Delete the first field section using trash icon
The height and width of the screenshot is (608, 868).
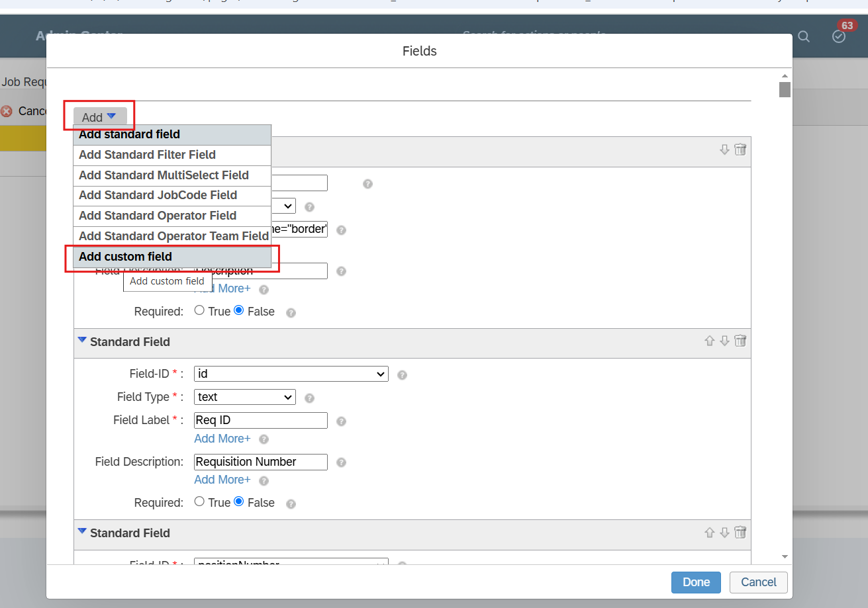[740, 150]
